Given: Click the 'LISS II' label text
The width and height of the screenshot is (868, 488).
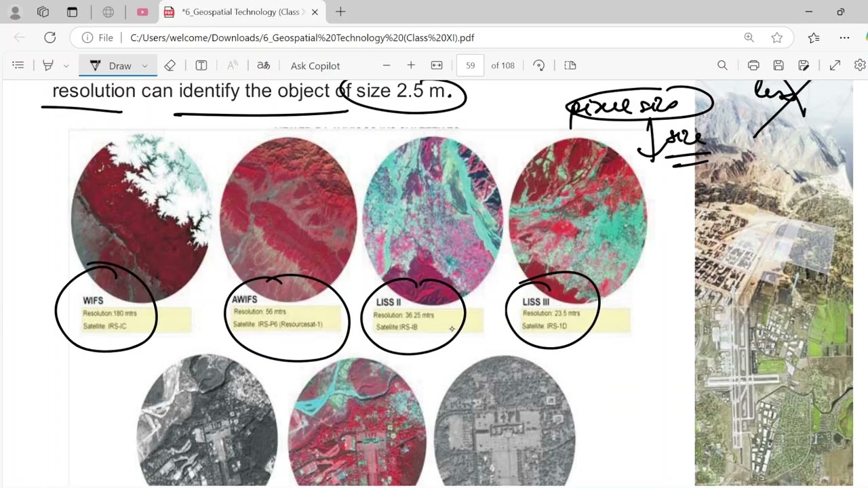Looking at the screenshot, I should pos(389,302).
